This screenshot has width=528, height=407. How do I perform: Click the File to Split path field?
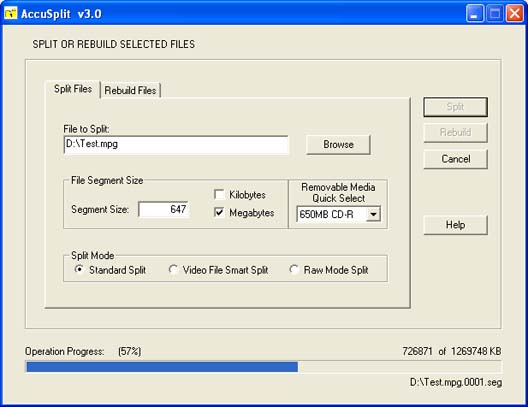click(176, 144)
